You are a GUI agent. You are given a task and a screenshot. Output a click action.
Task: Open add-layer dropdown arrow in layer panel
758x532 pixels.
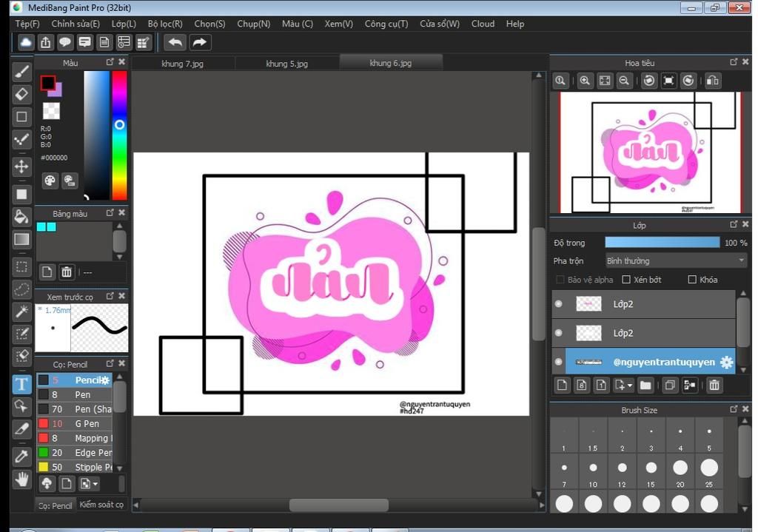pyautogui.click(x=629, y=385)
